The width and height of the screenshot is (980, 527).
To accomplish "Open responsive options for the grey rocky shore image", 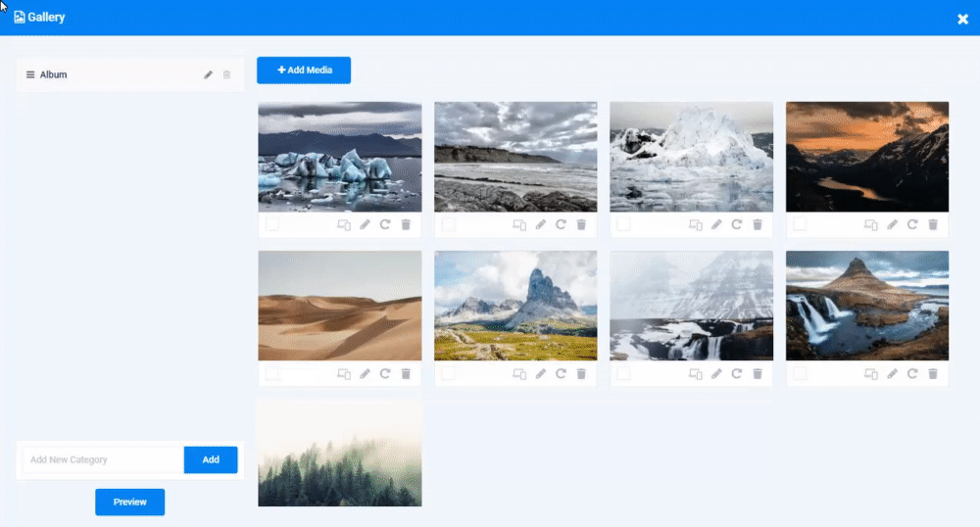I will coord(519,224).
